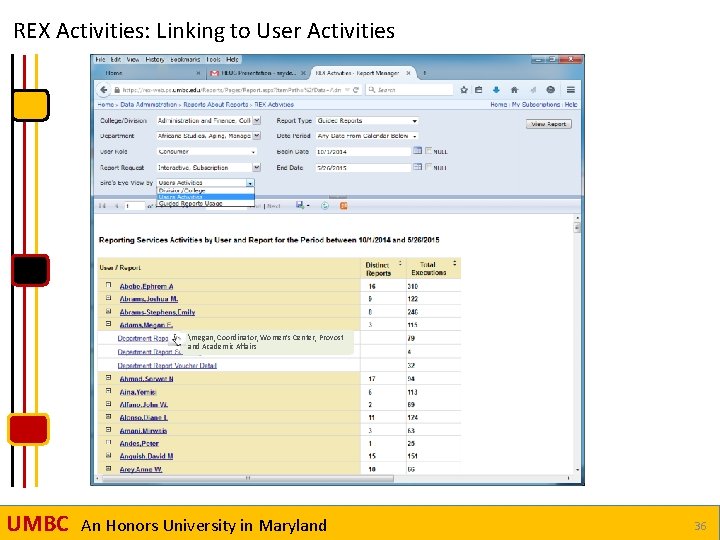Select Users Activities in the dropdown list
720x540 pixels.
(205, 197)
